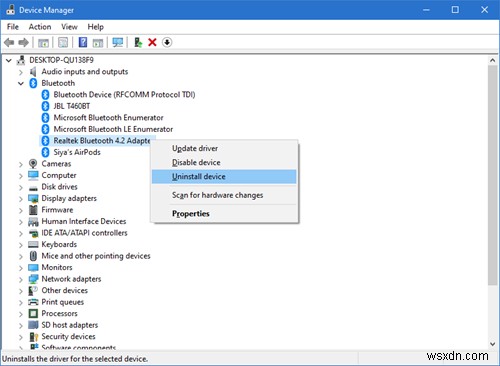This screenshot has height=366, width=500.
Task: Expand the Keyboards category
Action: pyautogui.click(x=21, y=245)
